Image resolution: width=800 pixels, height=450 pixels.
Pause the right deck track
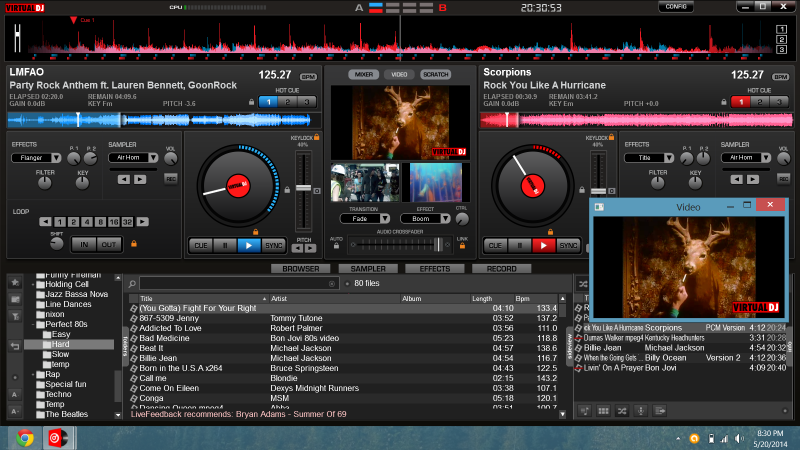[519, 245]
